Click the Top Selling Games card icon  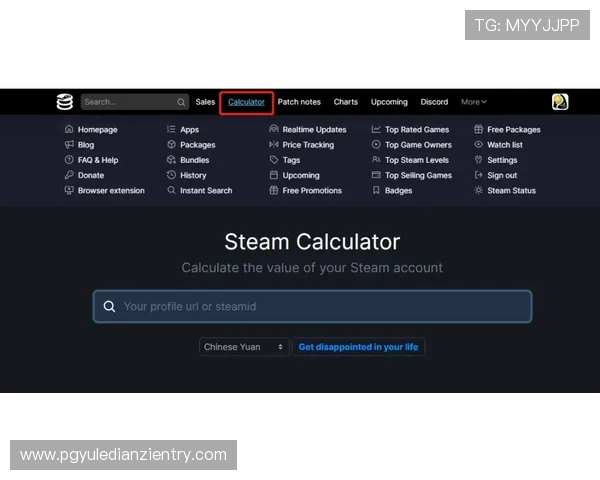point(376,175)
